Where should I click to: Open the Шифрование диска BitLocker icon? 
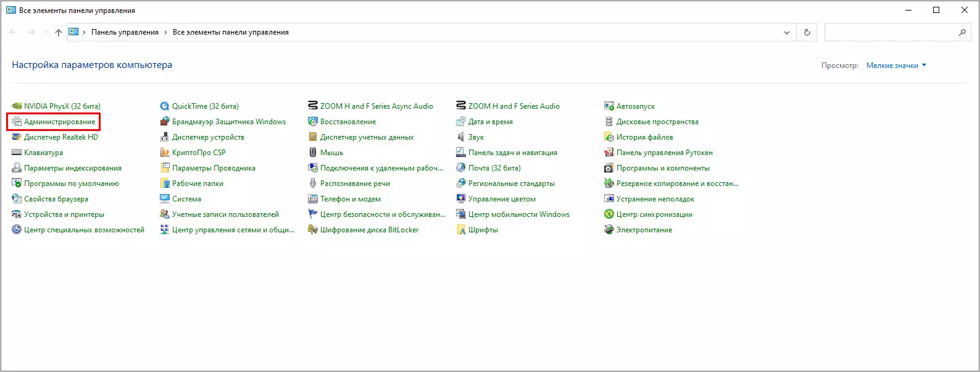313,230
